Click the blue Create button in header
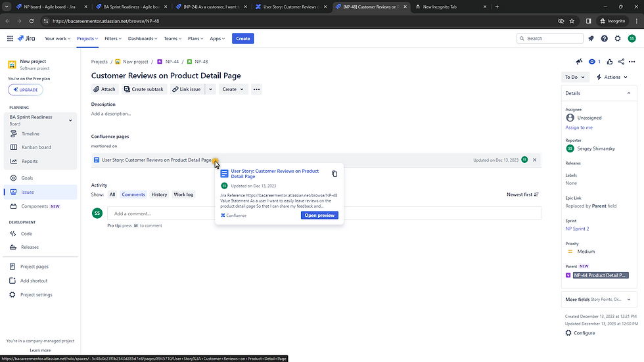This screenshot has width=644, height=362. [x=242, y=39]
